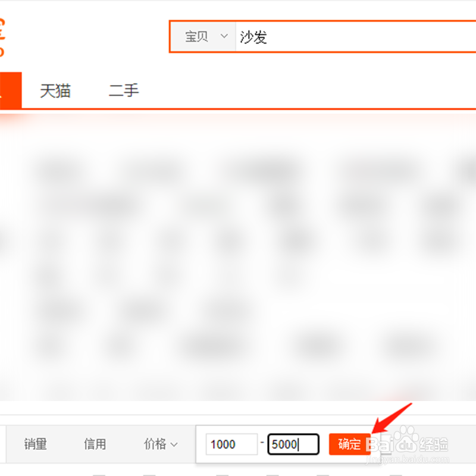
Task: Click the chevron arrow beside 宝贝
Action: click(x=224, y=36)
